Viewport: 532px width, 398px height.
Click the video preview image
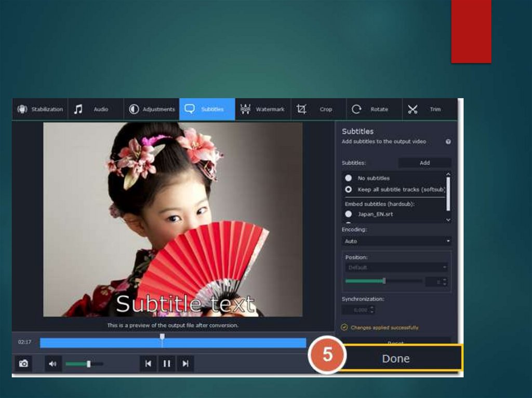(x=172, y=219)
